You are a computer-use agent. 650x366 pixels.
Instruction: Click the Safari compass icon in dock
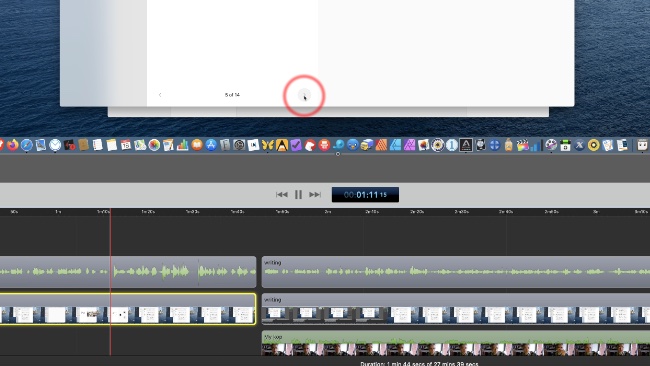click(27, 145)
